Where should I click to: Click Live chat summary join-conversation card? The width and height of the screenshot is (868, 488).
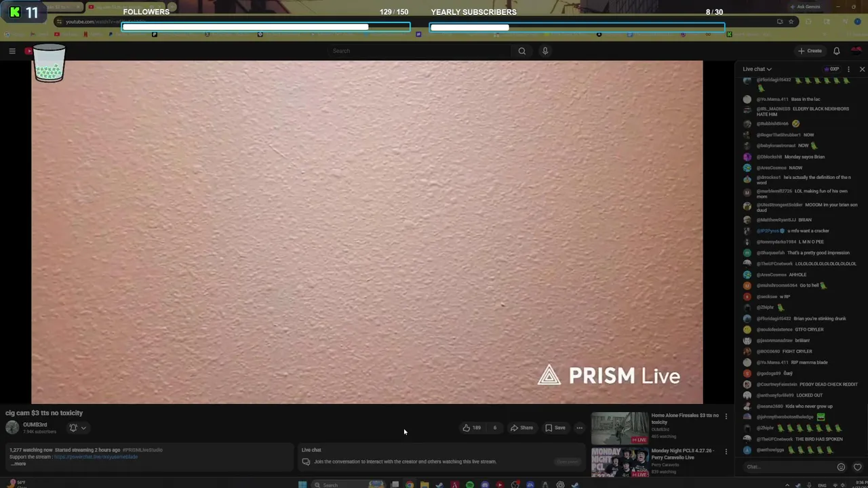tap(442, 457)
